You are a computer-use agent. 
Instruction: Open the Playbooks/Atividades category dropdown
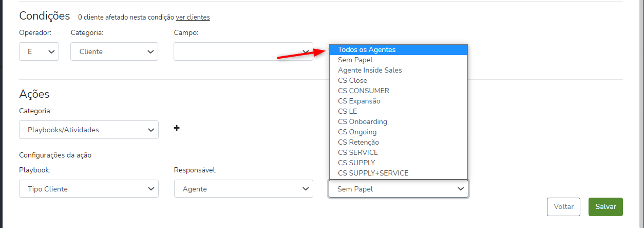pos(89,130)
